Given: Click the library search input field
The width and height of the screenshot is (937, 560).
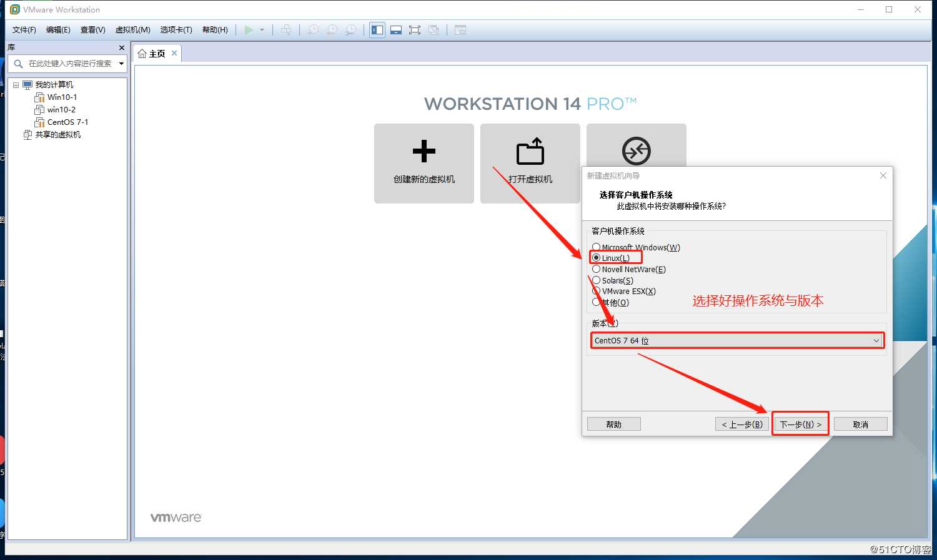Looking at the screenshot, I should (70, 64).
